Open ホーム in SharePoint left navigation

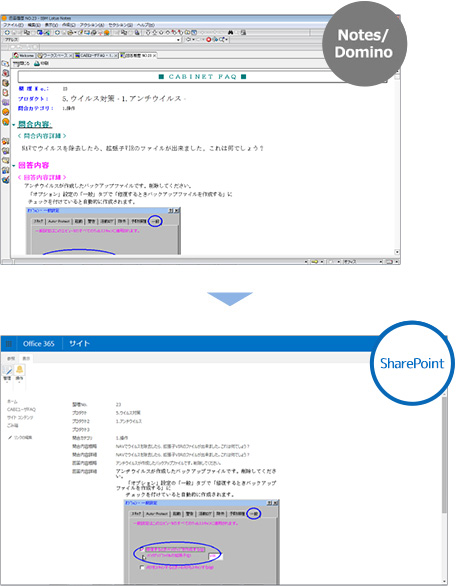pyautogui.click(x=12, y=401)
